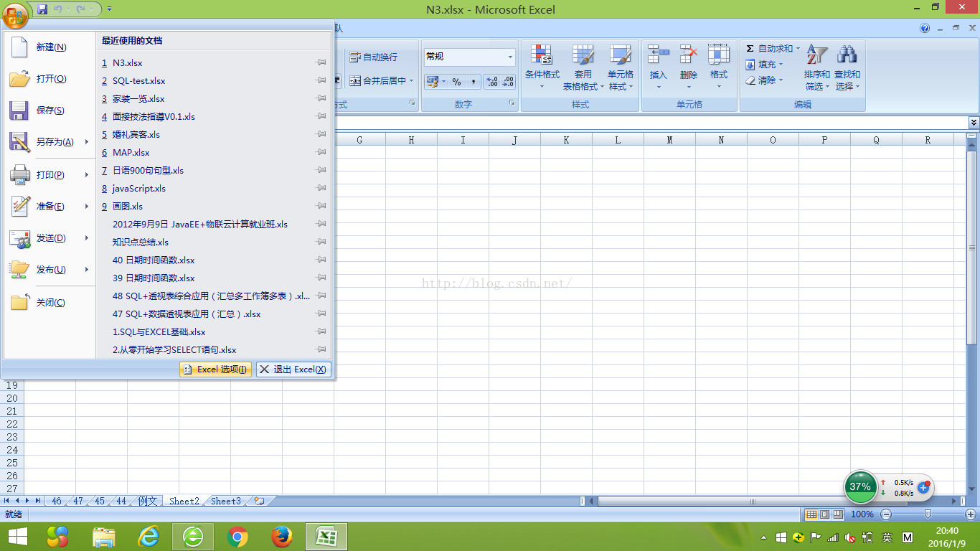Open 查找和选择 find and select

(x=847, y=67)
